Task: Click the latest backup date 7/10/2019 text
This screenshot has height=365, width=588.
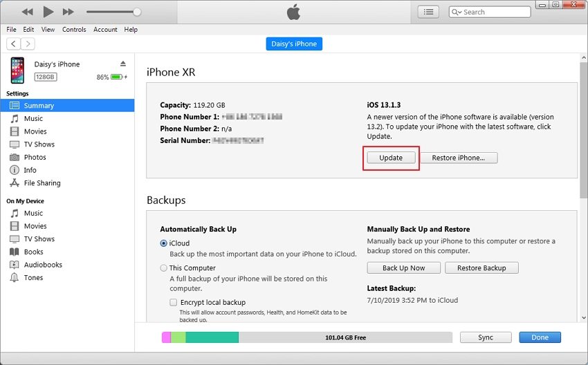Action: (412, 300)
